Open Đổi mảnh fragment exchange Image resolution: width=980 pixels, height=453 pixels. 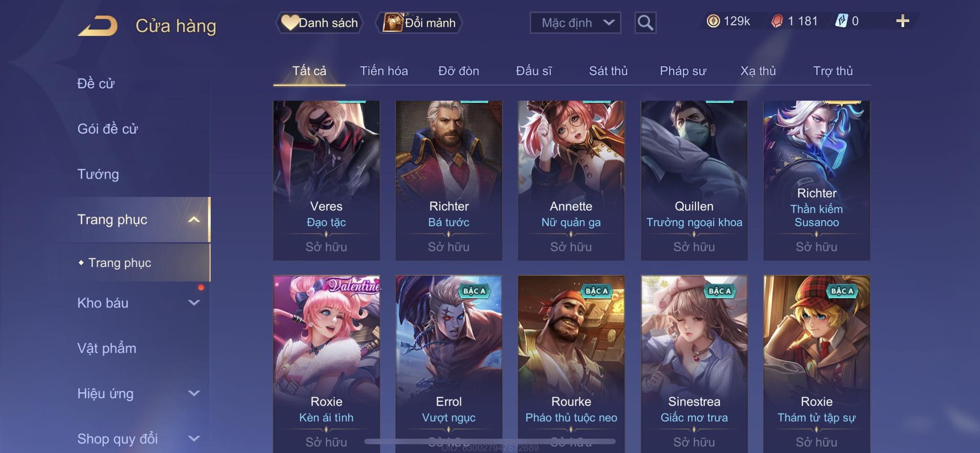pos(419,23)
